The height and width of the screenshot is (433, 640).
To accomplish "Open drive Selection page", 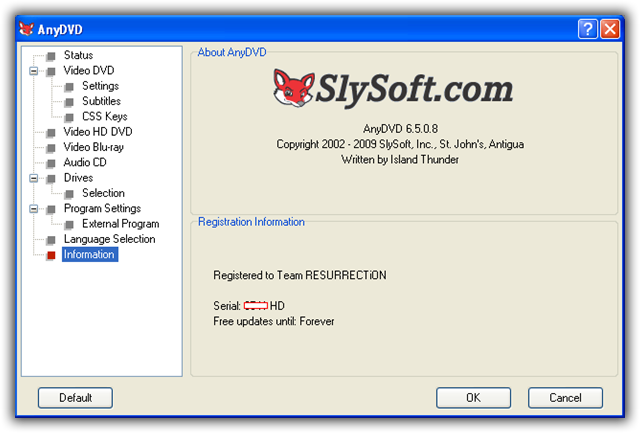I will pyautogui.click(x=103, y=193).
